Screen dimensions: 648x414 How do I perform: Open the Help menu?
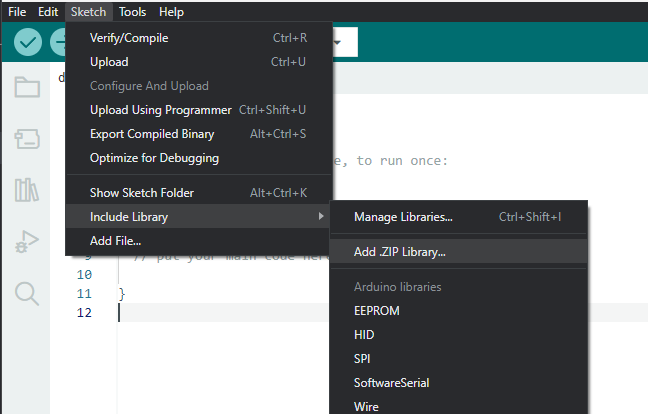click(171, 12)
